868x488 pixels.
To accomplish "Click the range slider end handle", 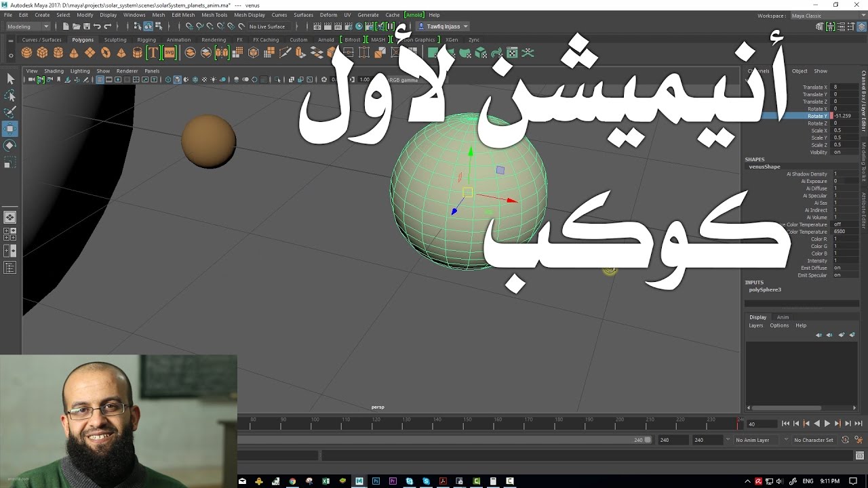I will point(648,440).
